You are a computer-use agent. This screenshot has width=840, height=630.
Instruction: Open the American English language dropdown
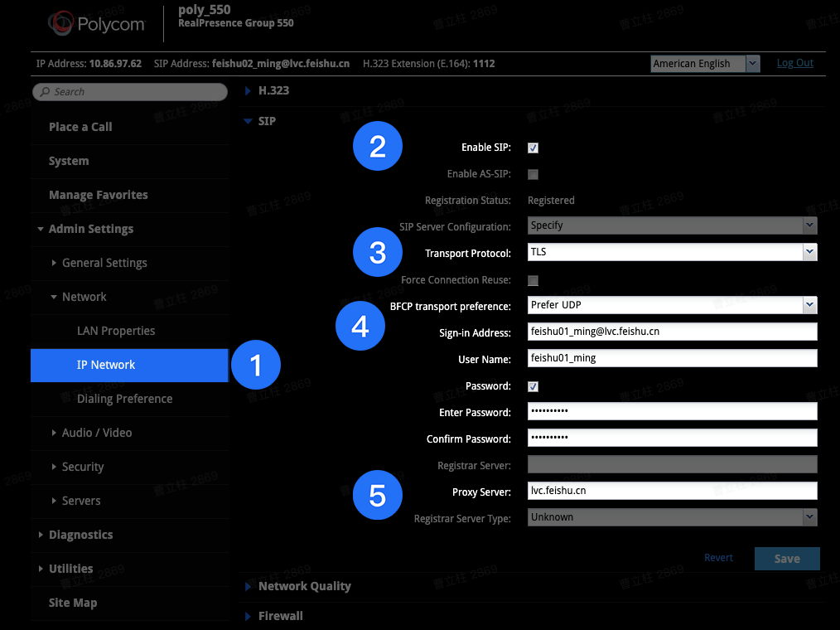coord(705,64)
